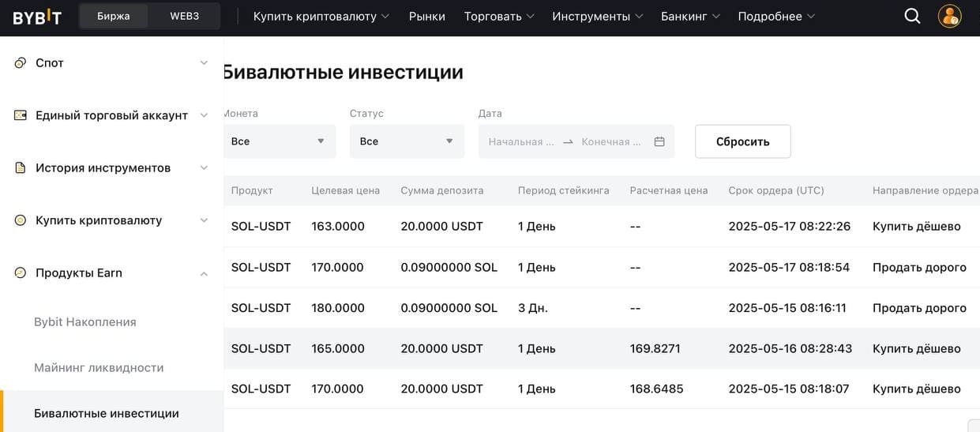Open the user profile avatar
This screenshot has width=980, height=432.
coord(949,16)
